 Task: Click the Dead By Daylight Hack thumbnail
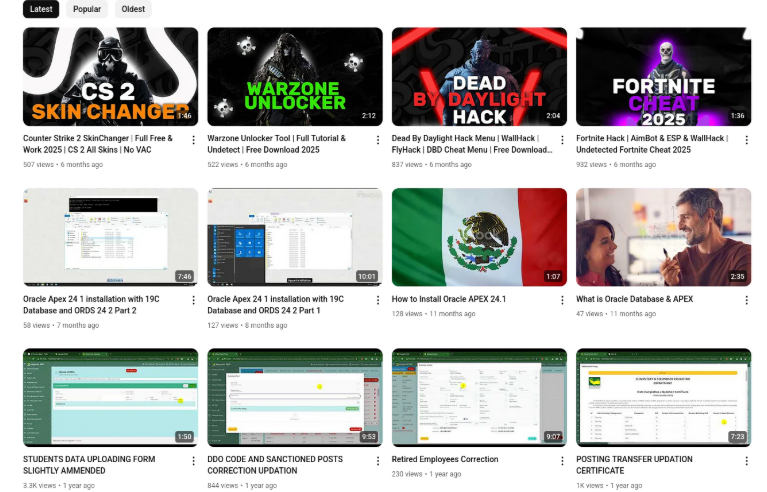click(x=479, y=76)
